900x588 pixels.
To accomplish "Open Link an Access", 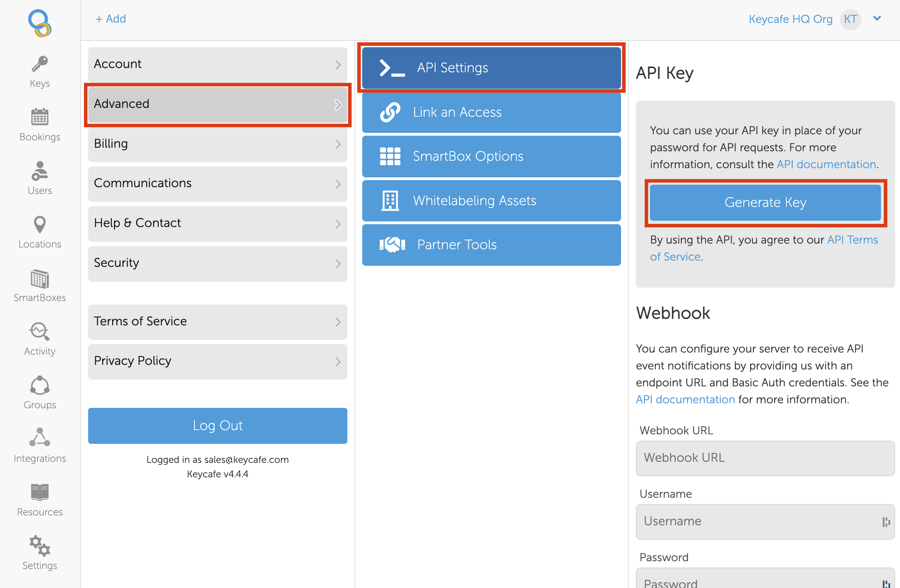I will coord(491,112).
